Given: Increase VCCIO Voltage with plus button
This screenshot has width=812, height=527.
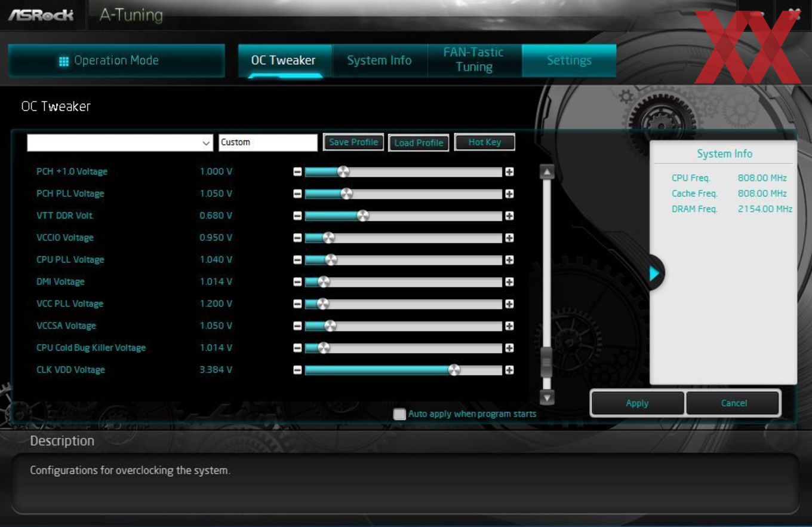Looking at the screenshot, I should pyautogui.click(x=509, y=238).
